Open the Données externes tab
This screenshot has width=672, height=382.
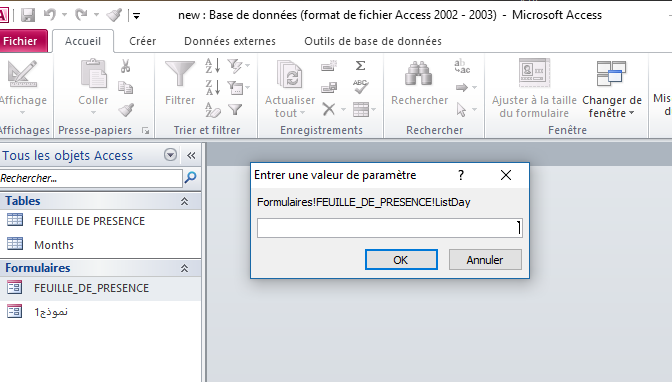click(230, 41)
